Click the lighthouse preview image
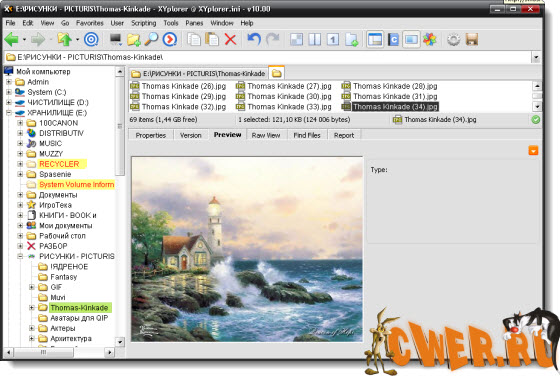560x376 pixels. pyautogui.click(x=247, y=249)
